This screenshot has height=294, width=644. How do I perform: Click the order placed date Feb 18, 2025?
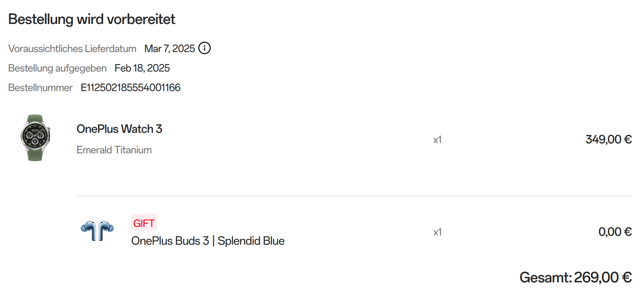pos(142,68)
